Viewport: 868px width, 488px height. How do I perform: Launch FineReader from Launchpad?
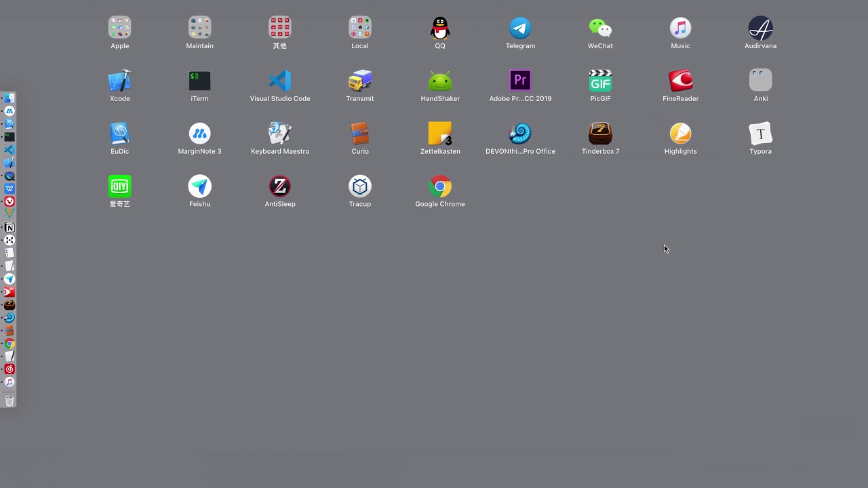tap(680, 81)
